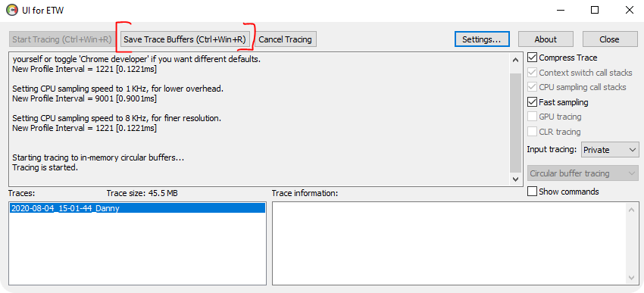Open the Circular buffer tracing dropdown
This screenshot has width=644, height=293.
[583, 173]
